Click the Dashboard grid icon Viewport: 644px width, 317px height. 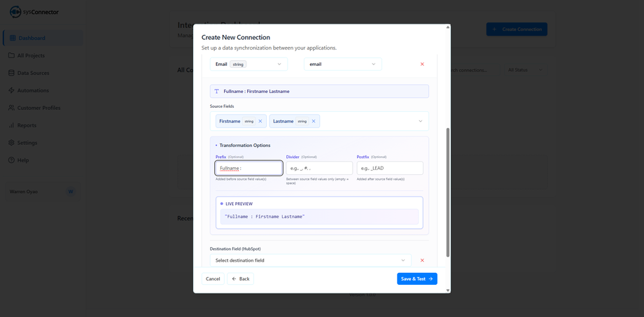13,38
